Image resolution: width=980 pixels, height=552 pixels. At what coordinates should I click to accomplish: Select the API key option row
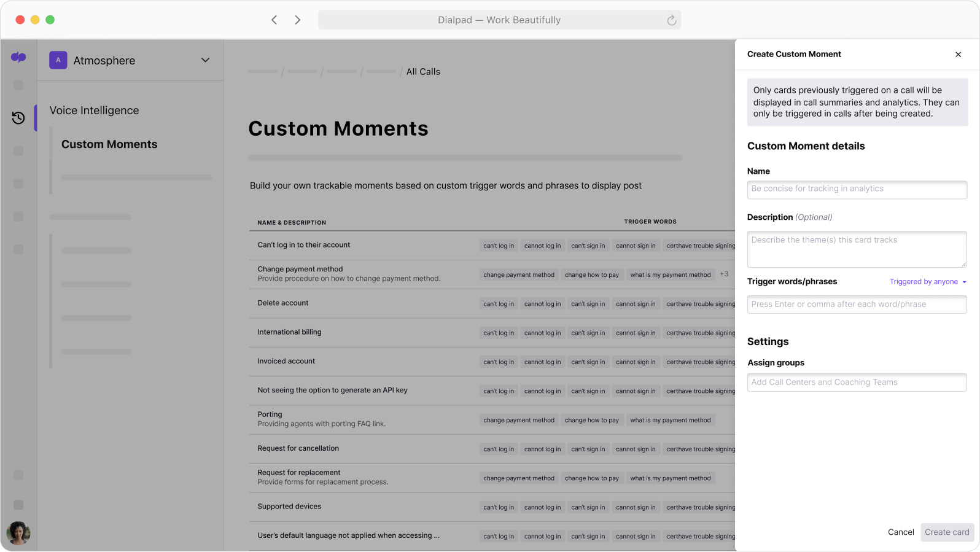click(x=492, y=391)
